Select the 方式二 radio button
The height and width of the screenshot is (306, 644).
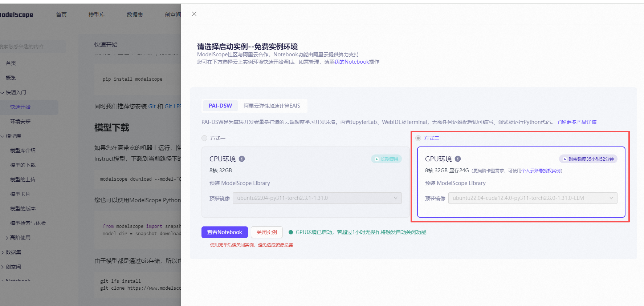coord(418,138)
